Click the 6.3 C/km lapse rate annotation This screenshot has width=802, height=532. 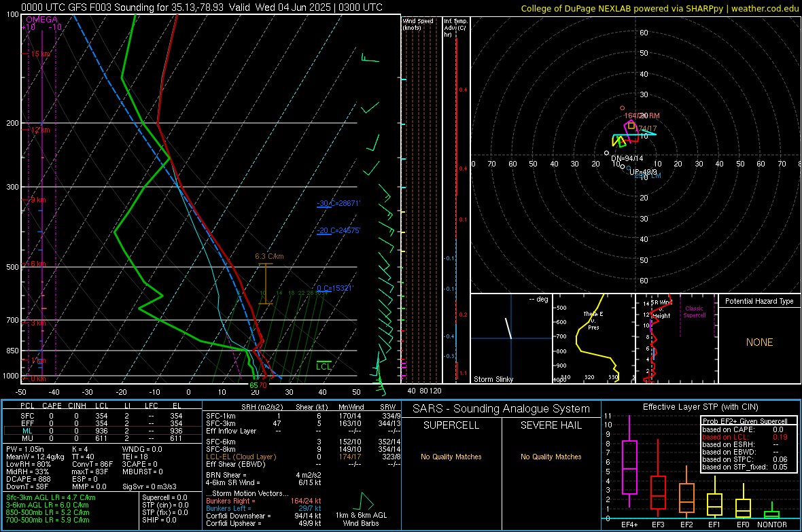click(x=269, y=256)
